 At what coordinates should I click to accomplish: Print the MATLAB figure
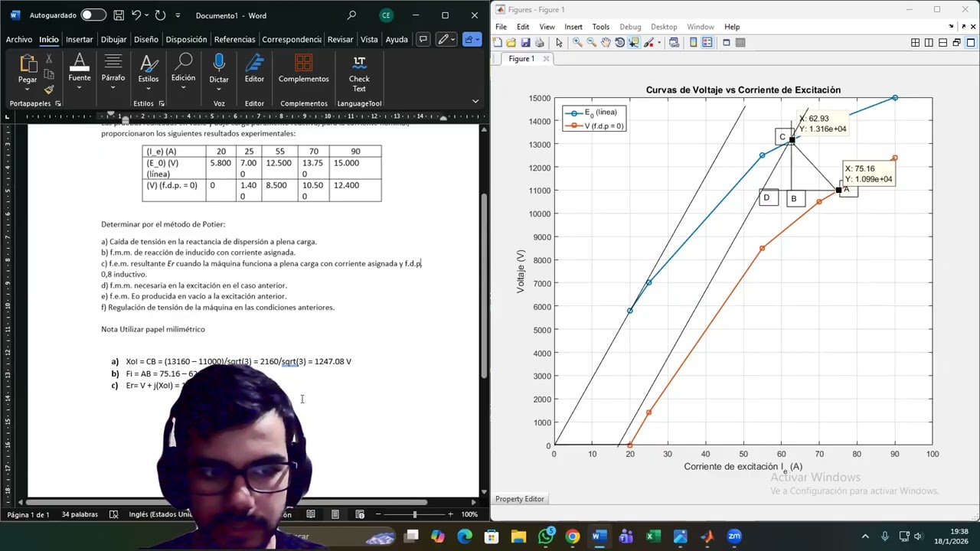click(x=539, y=43)
